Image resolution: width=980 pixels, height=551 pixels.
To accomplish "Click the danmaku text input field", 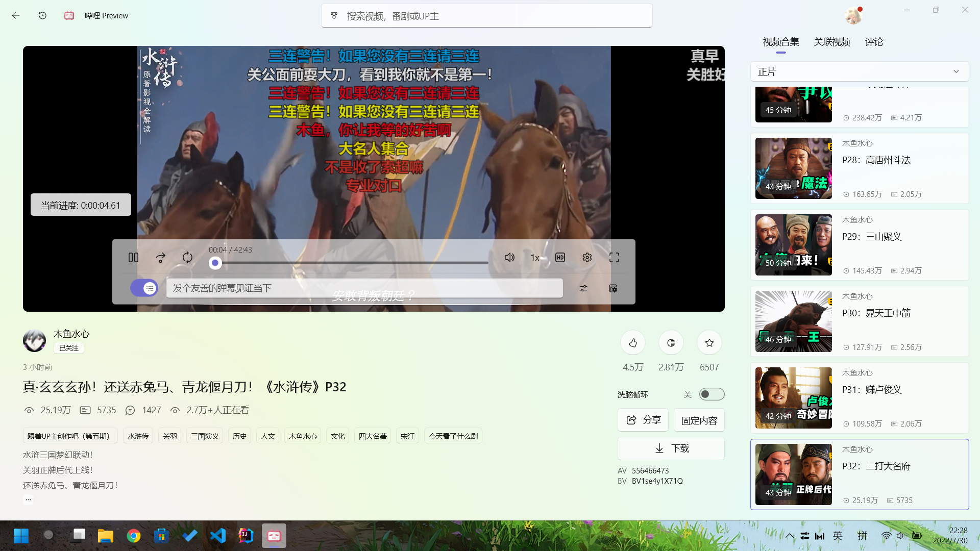I will coord(364,288).
